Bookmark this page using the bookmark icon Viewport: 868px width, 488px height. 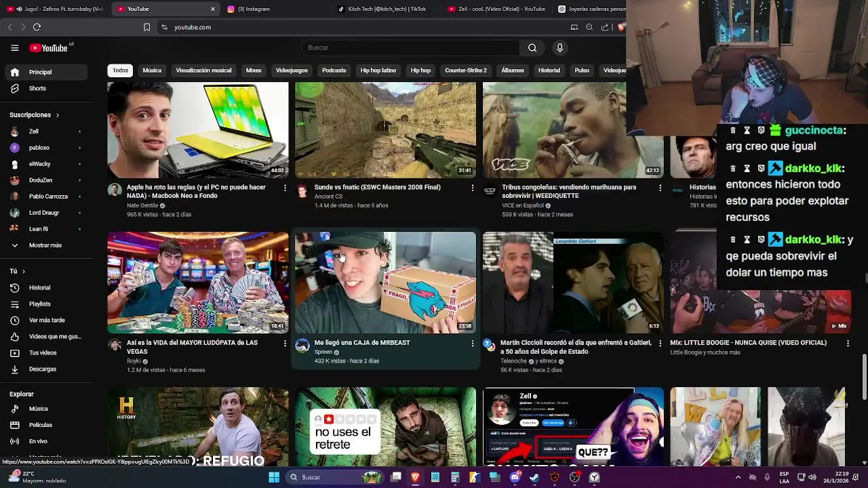[x=146, y=27]
